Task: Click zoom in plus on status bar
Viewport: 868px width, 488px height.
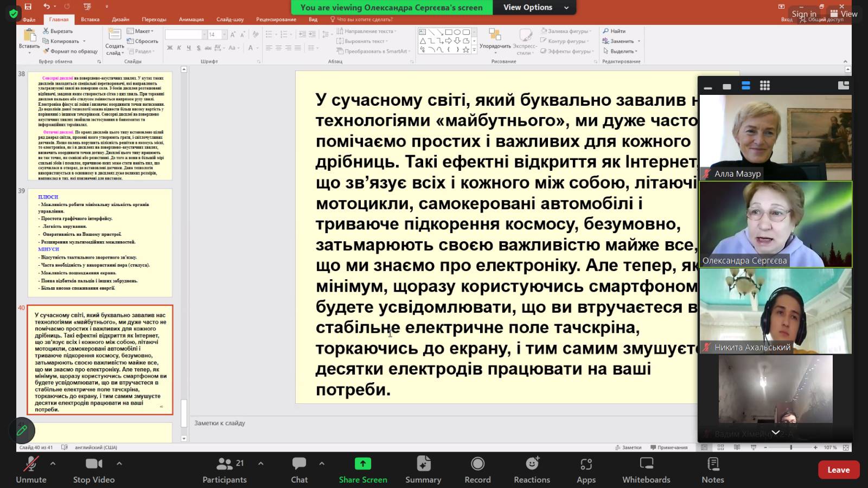Action: click(815, 447)
